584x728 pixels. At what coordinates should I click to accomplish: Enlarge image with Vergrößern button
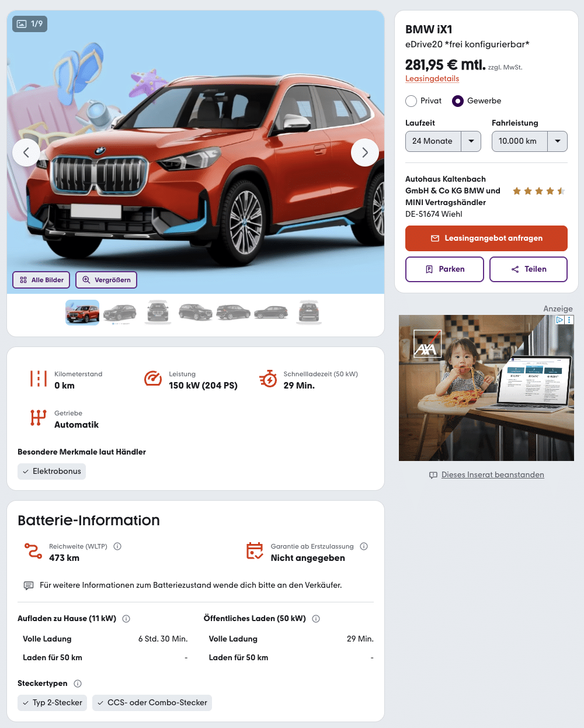[x=106, y=280]
